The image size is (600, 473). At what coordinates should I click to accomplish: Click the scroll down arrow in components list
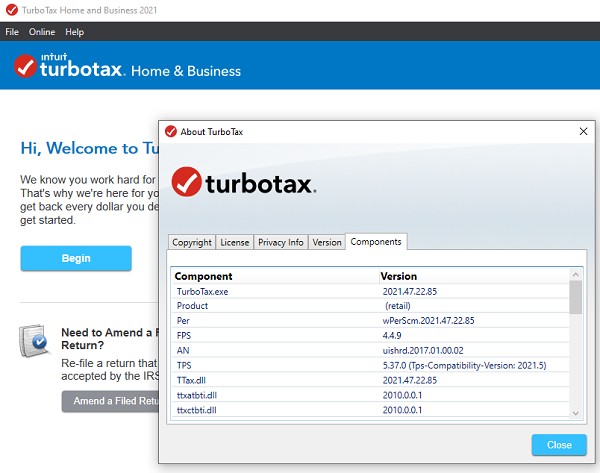point(575,413)
